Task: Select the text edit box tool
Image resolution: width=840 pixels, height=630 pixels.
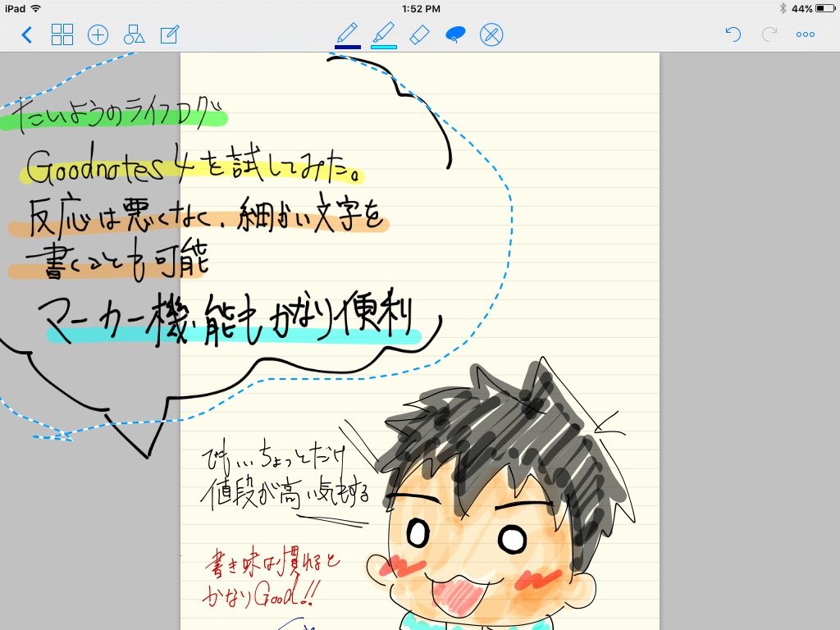Action: [x=170, y=34]
